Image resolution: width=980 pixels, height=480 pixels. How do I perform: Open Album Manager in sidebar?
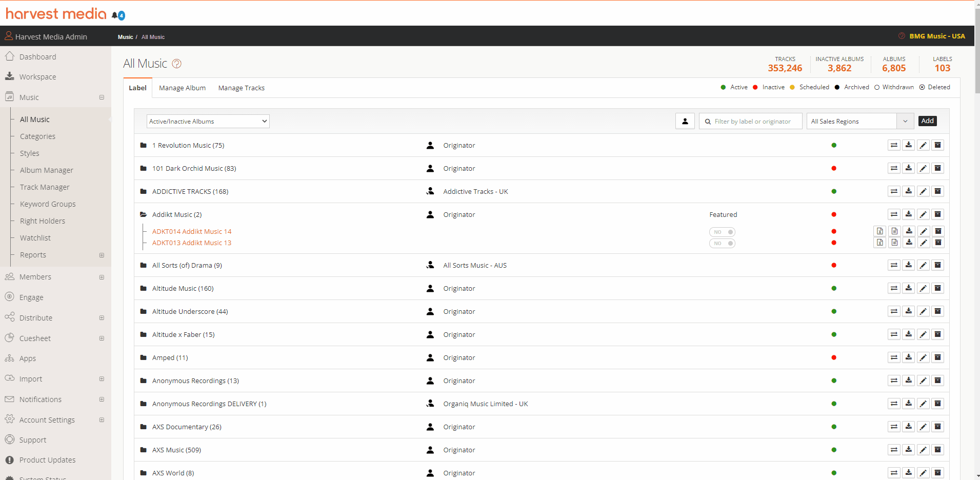(46, 170)
